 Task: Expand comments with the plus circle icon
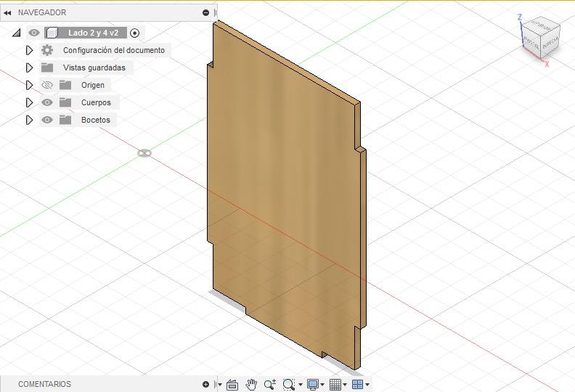click(205, 384)
